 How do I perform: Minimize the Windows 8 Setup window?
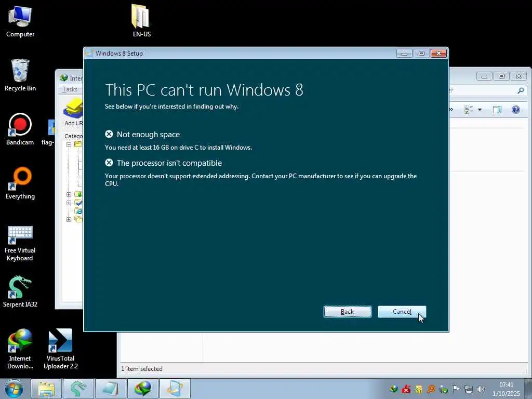(404, 54)
